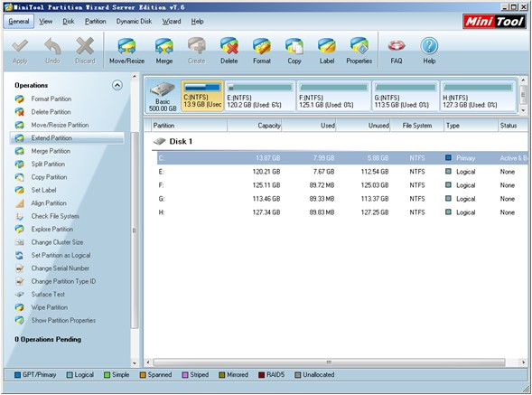This screenshot has height=395, width=532.
Task: Click the Set Partition as Logical icon
Action: [20, 256]
